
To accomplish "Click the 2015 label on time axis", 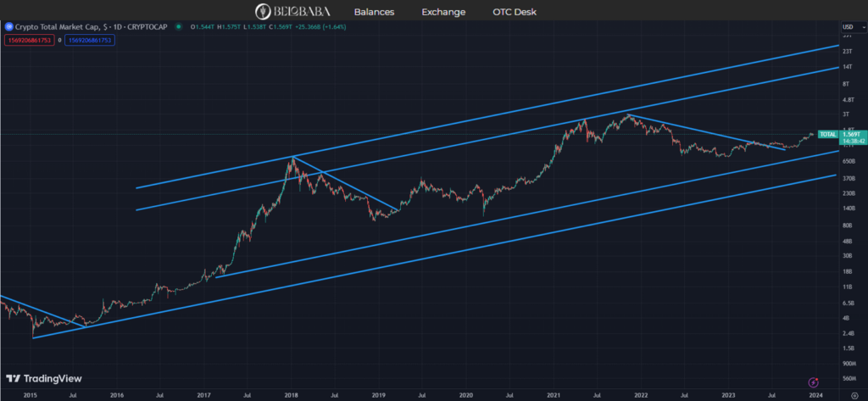I will click(29, 395).
